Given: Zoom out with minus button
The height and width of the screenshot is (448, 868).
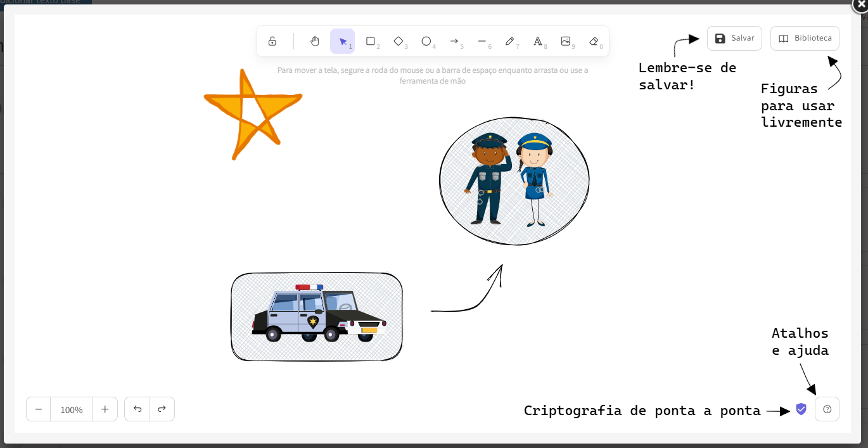Looking at the screenshot, I should (39, 409).
